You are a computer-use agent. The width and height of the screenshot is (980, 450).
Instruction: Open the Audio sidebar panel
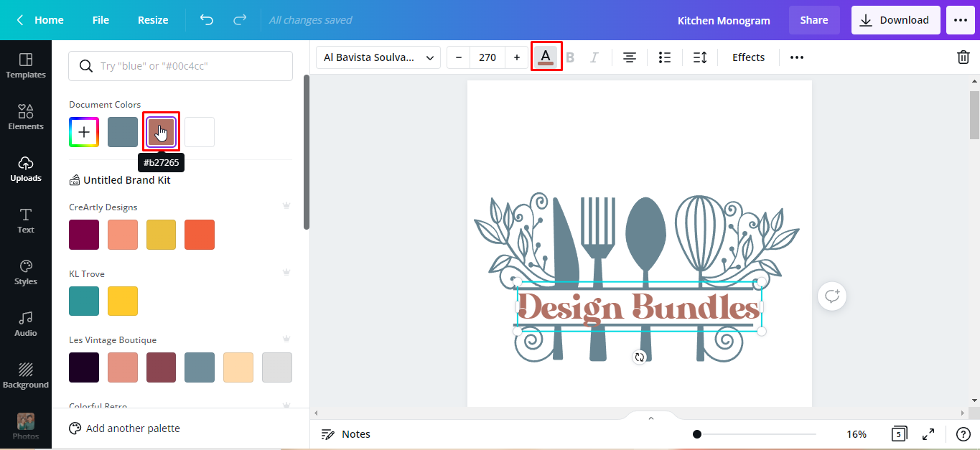(26, 324)
